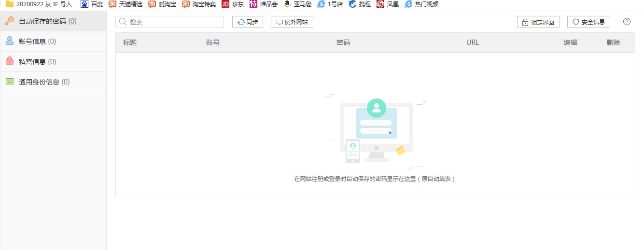Click the URL column header

click(x=473, y=42)
